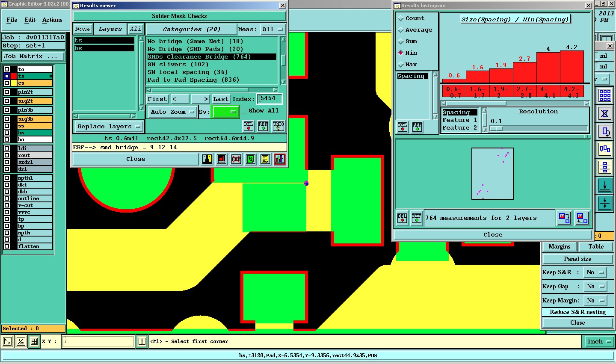
Task: Open the File menu
Action: 12,20
